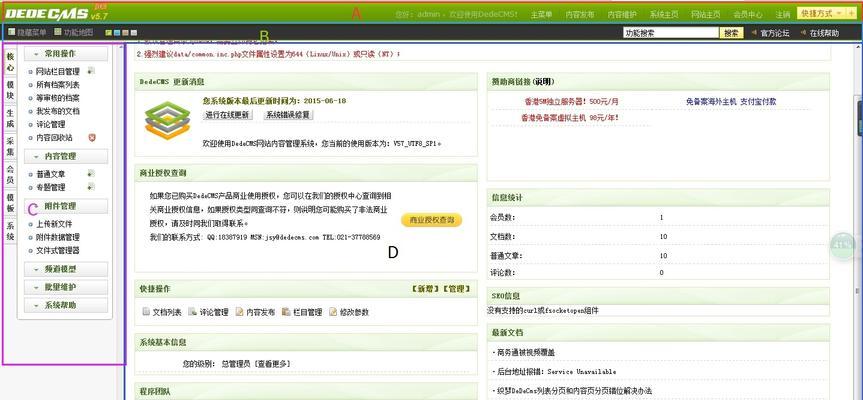Click the speaker icon beside 在线帮助
Image resolution: width=863 pixels, height=400 pixels.
(x=804, y=33)
